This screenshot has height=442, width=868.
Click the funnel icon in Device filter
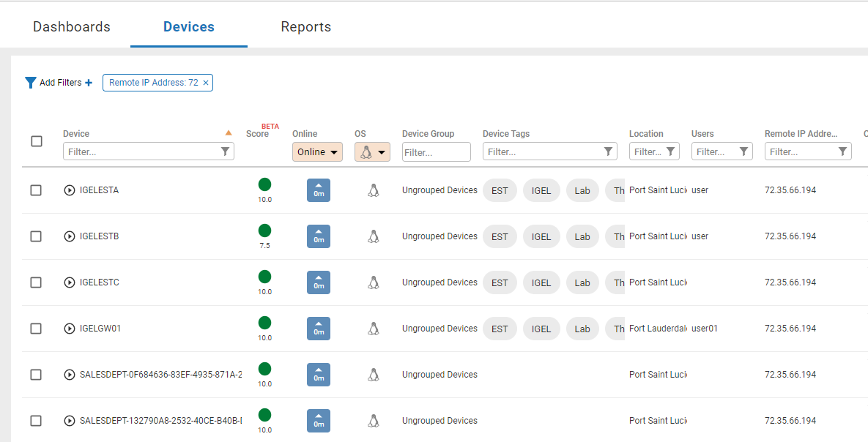pyautogui.click(x=225, y=151)
